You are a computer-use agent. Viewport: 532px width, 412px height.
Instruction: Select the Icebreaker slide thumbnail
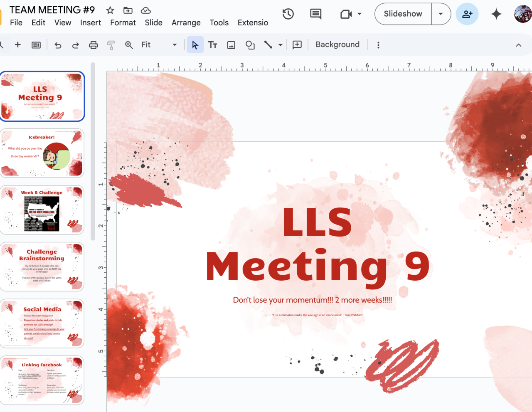click(x=42, y=153)
